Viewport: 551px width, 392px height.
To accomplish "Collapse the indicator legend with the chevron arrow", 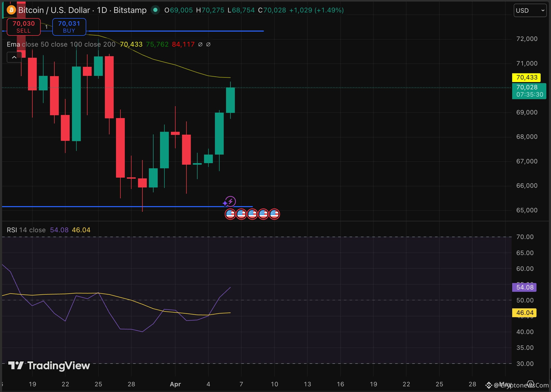I will (14, 57).
